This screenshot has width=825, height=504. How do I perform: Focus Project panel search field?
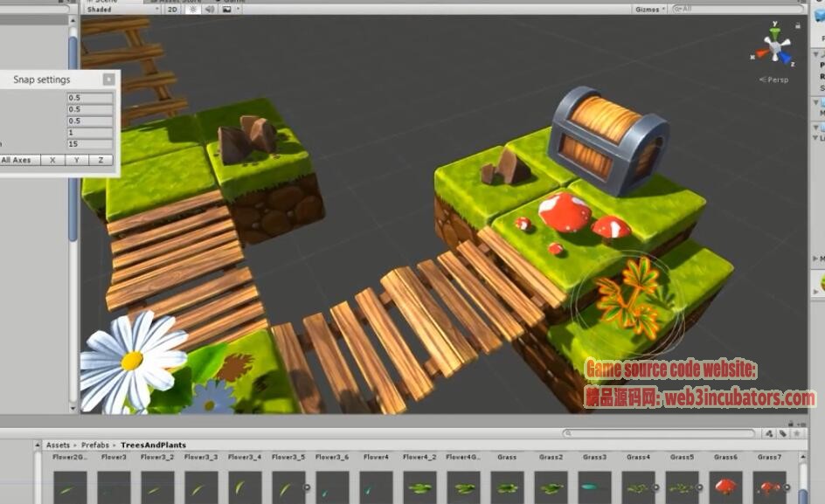point(658,433)
